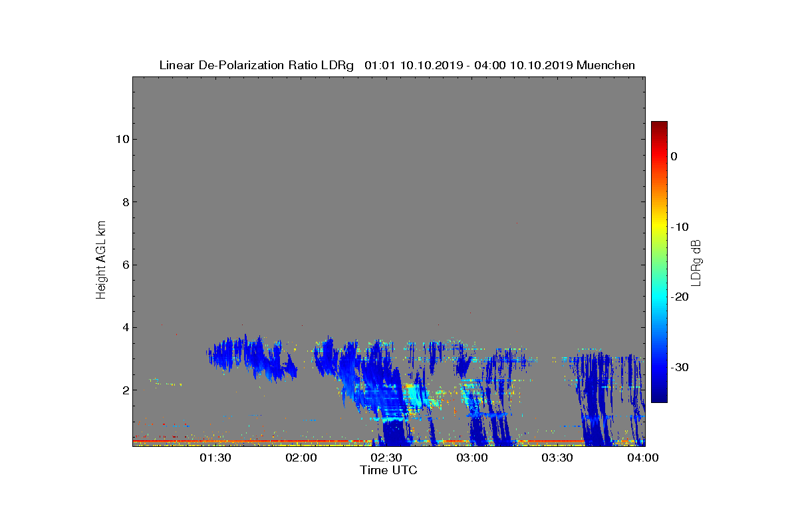Click the colorbar tick label '0'

(674, 156)
